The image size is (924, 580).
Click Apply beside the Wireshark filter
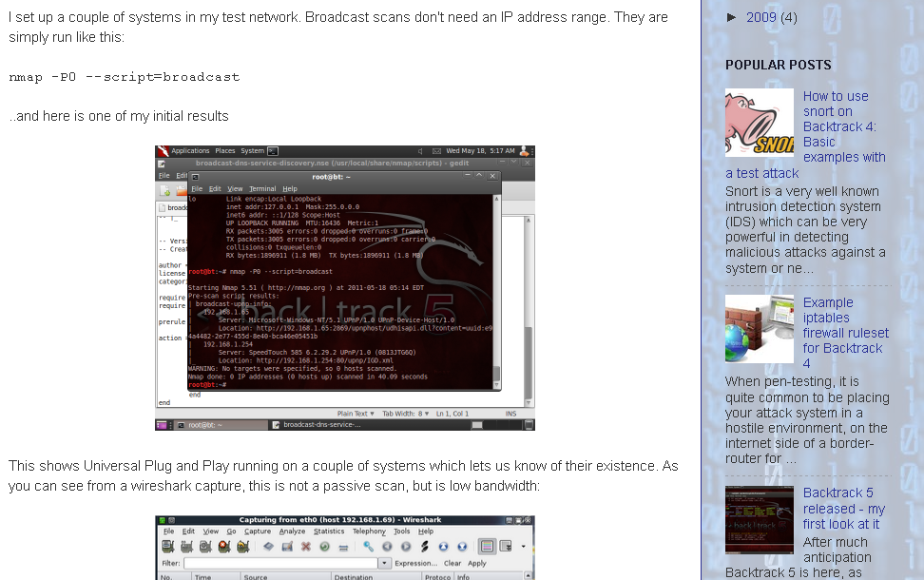click(x=476, y=563)
